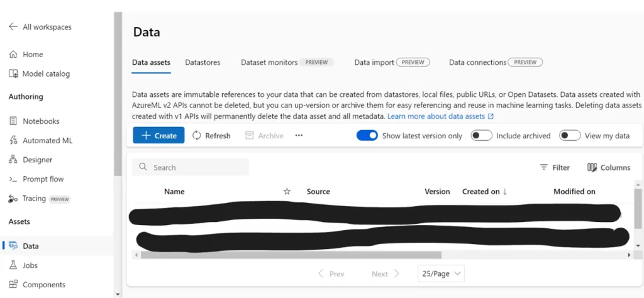Click the Home icon in sidebar

pyautogui.click(x=13, y=55)
